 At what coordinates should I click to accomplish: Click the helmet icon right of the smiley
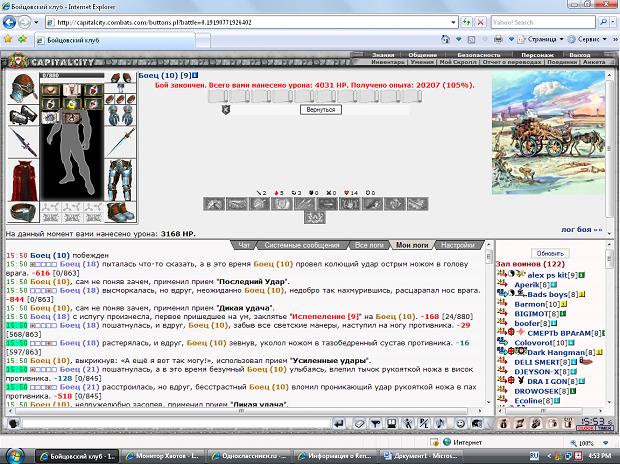click(477, 424)
